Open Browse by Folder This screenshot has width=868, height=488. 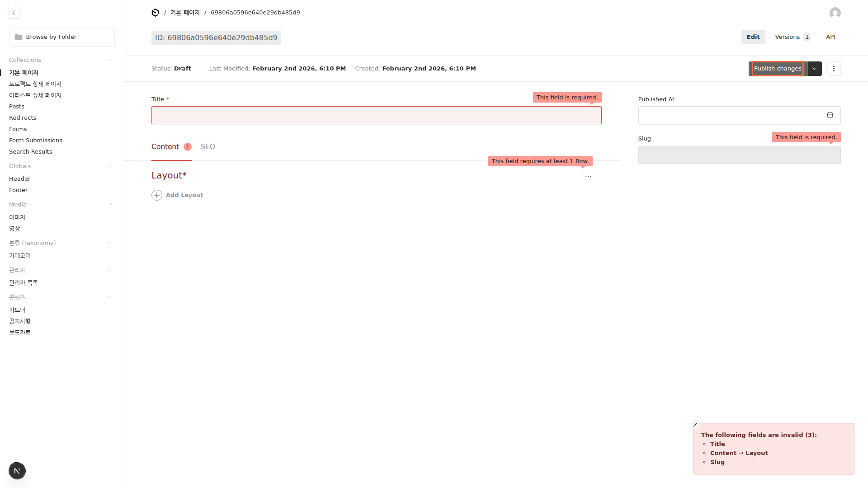pyautogui.click(x=62, y=37)
